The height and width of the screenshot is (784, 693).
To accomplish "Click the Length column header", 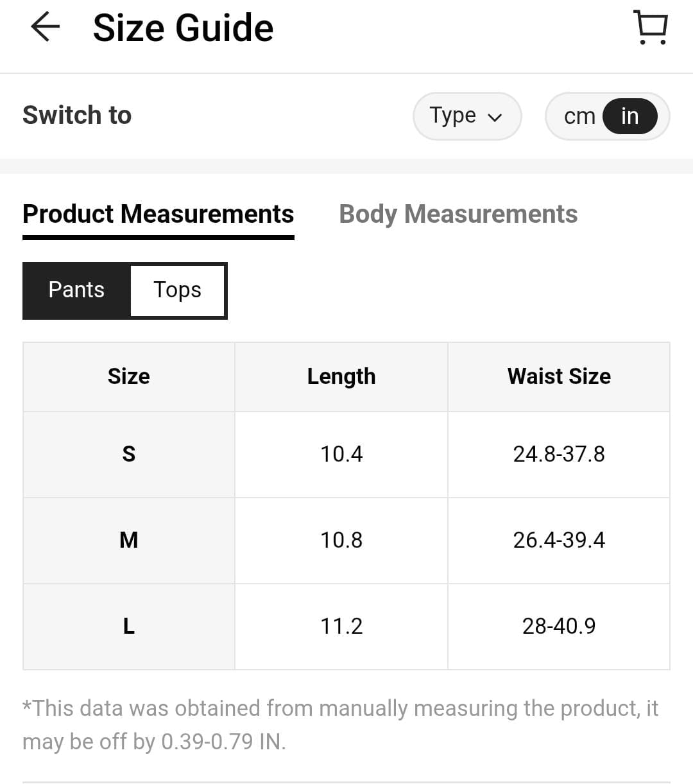I will click(x=341, y=376).
